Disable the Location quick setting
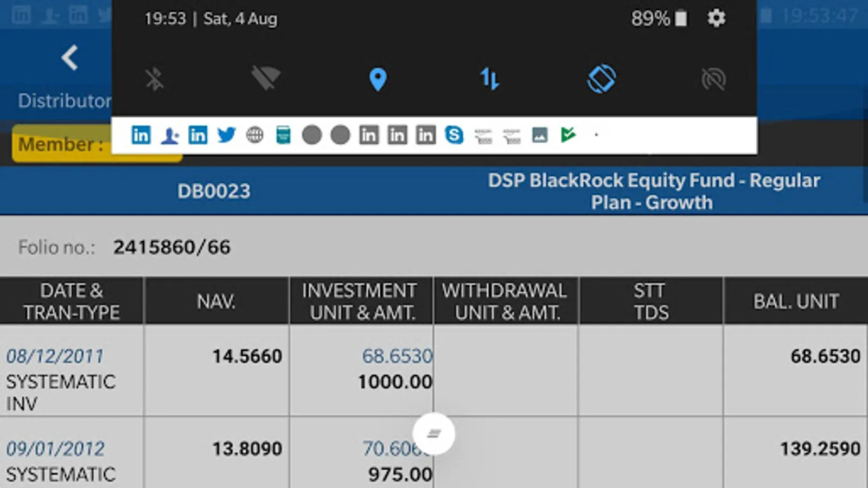Image resolution: width=868 pixels, height=488 pixels. point(378,80)
